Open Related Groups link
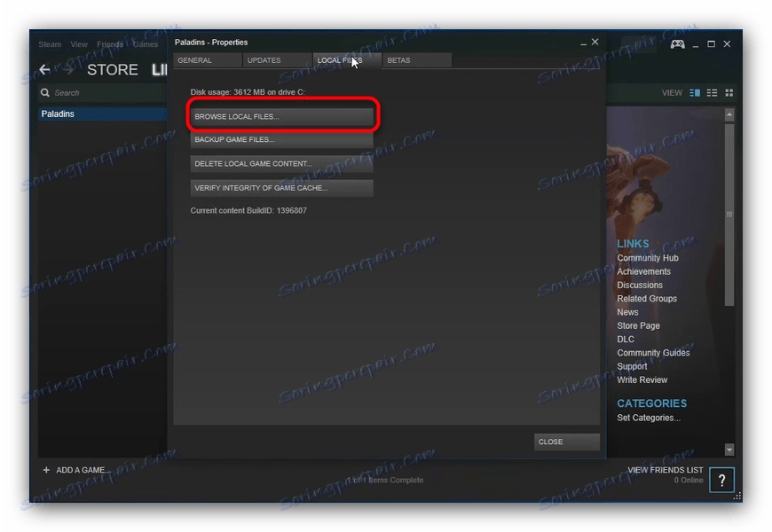 647,299
